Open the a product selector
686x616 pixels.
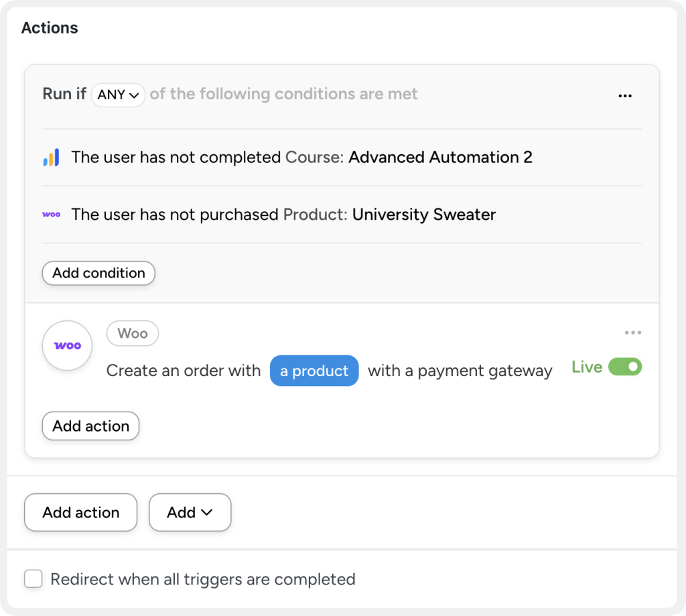point(314,370)
